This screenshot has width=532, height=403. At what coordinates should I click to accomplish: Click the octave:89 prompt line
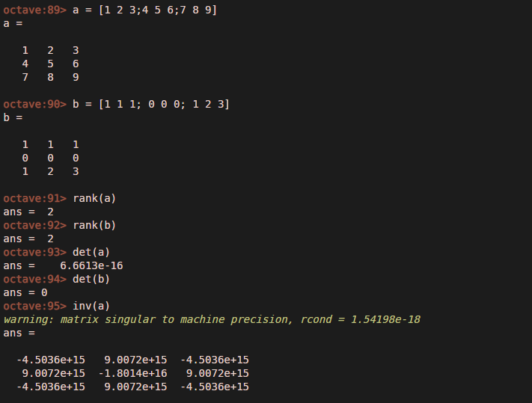point(35,10)
